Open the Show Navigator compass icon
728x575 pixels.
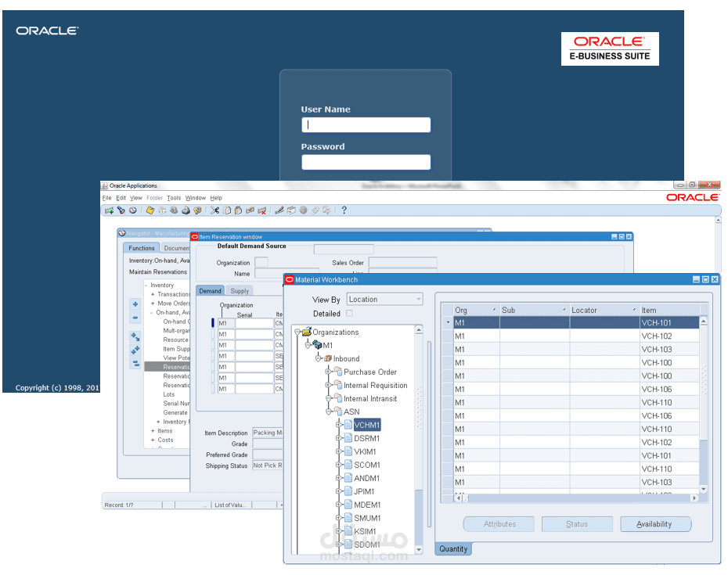[x=133, y=210]
